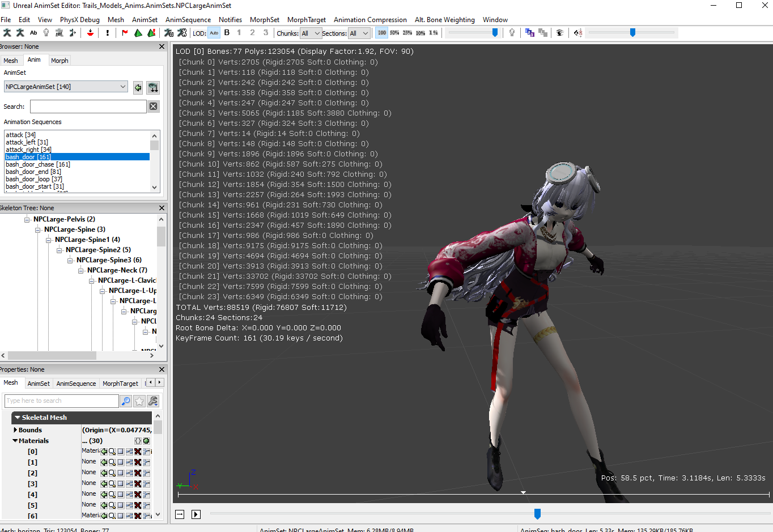This screenshot has height=532, width=773.
Task: Open the AnimSequence menu
Action: (x=188, y=20)
